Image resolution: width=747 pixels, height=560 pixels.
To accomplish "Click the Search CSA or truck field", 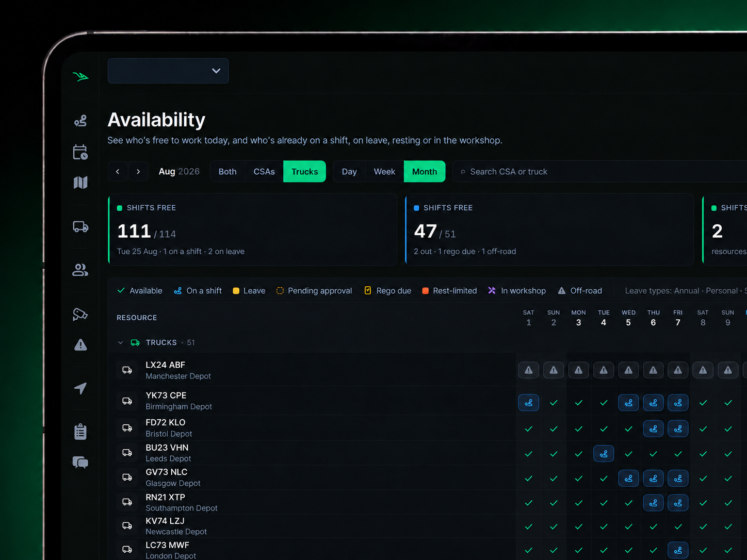I will 599,172.
